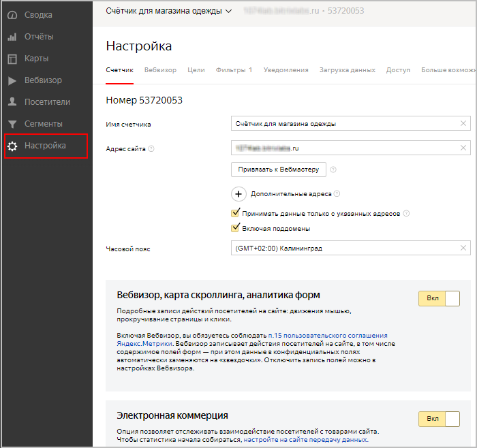Switch to the Уведомления tab
Image resolution: width=477 pixels, height=448 pixels.
(286, 70)
